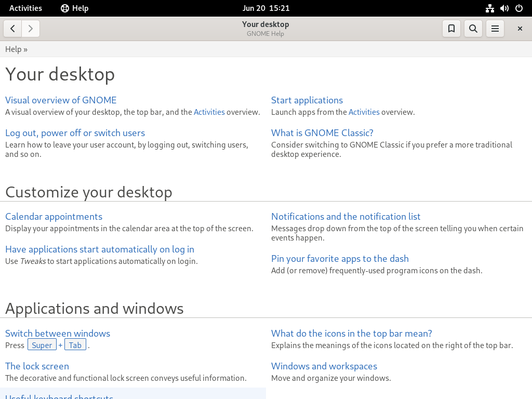The height and width of the screenshot is (399, 532).
Task: Click the volume speaker icon
Action: click(504, 8)
